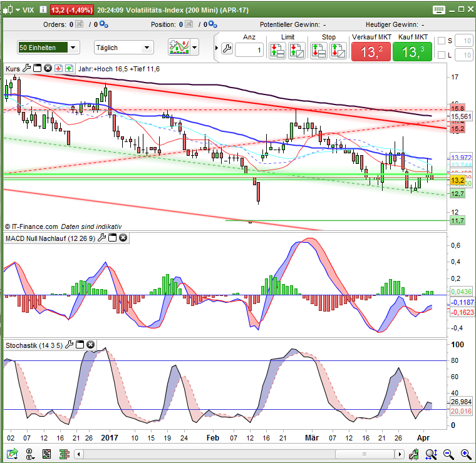Enable the S checkbox
The width and height of the screenshot is (476, 463).
[442, 41]
